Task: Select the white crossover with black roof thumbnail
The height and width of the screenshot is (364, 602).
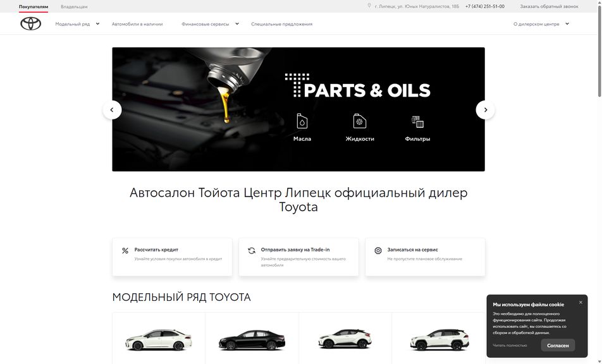Action: (345, 338)
